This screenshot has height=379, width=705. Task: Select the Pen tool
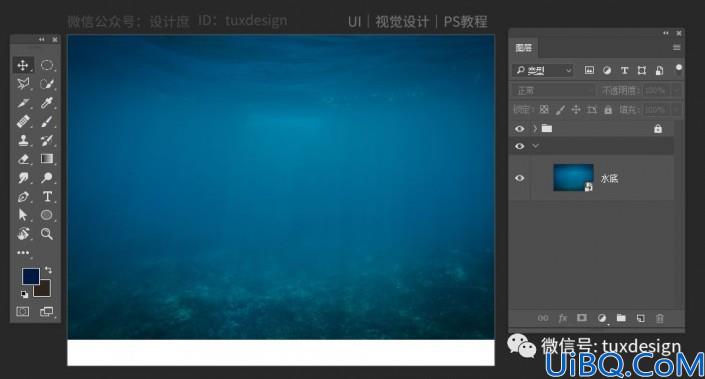[23, 196]
